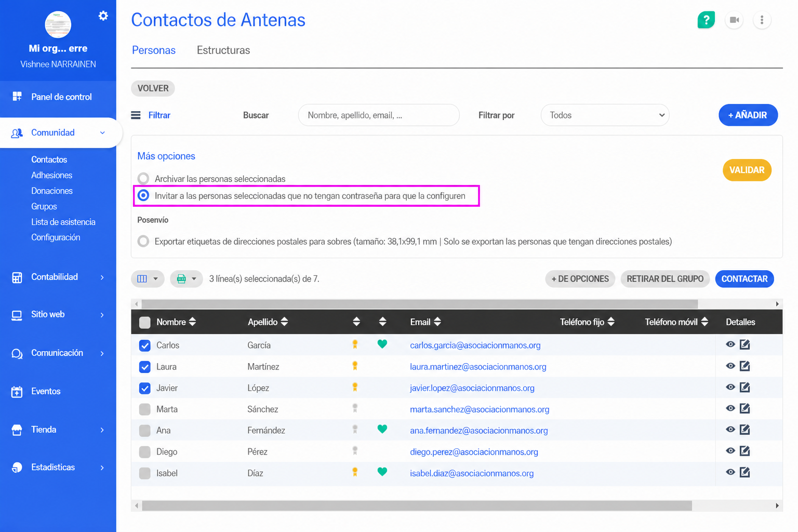Sort by Teléfono fijo column

pos(611,322)
